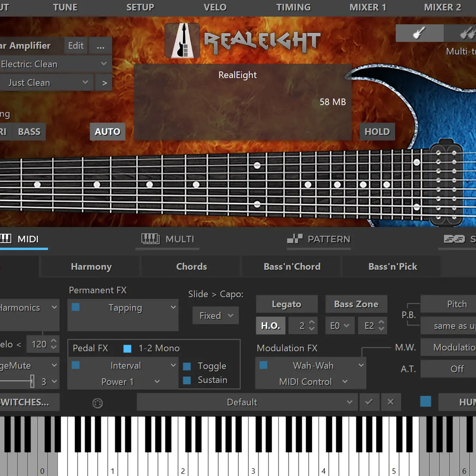Select the Chords mode tab
This screenshot has width=476, height=476.
[191, 267]
